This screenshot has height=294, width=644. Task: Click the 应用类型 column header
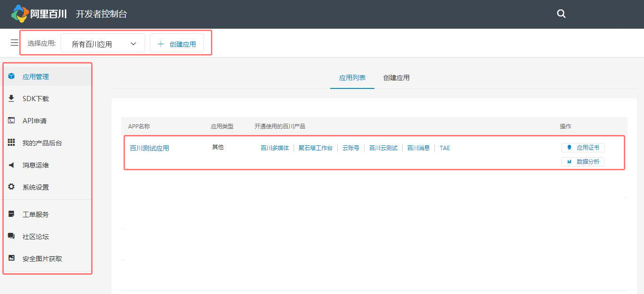click(222, 127)
